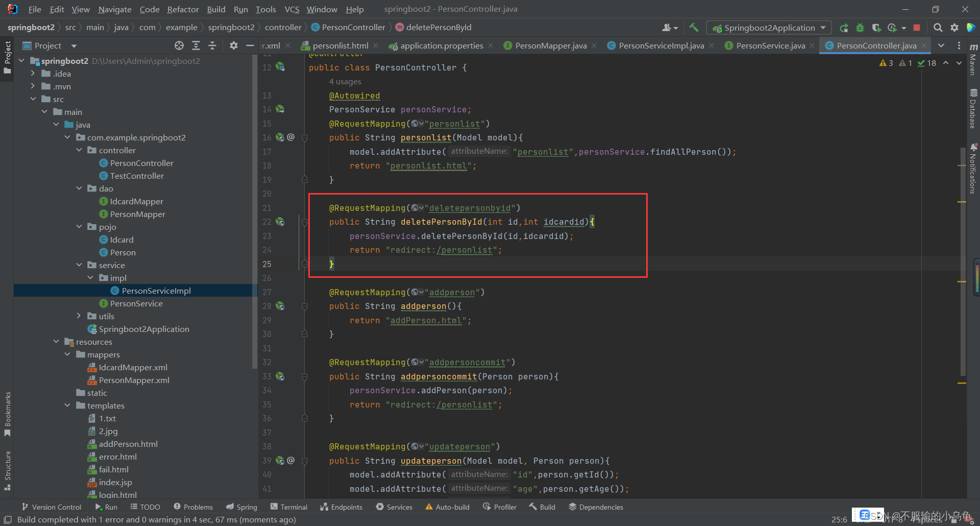The height and width of the screenshot is (526, 980).
Task: Select TestController in project tree
Action: coord(137,176)
